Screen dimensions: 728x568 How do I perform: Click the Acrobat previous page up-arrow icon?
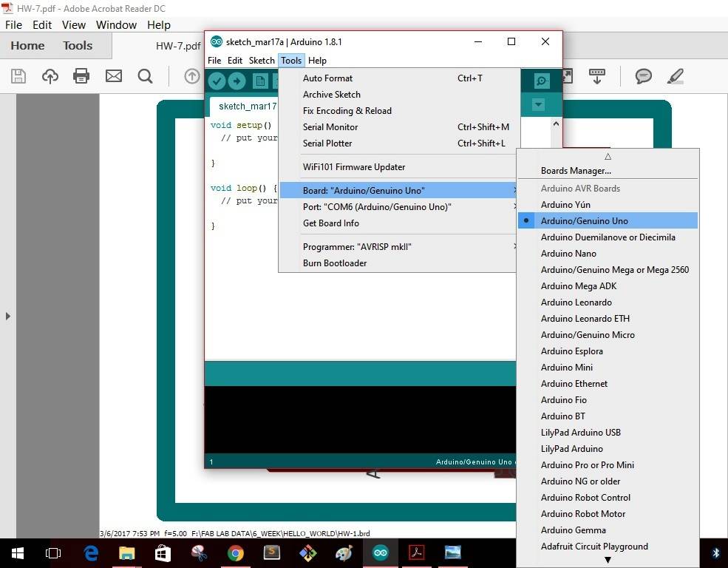(191, 75)
